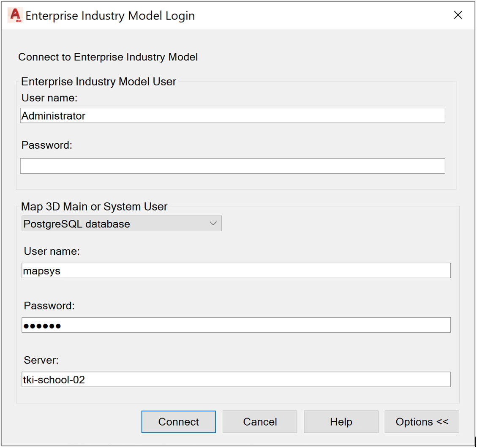Click the system user password field with dots
Screen dimensions: 477x448
pos(236,325)
